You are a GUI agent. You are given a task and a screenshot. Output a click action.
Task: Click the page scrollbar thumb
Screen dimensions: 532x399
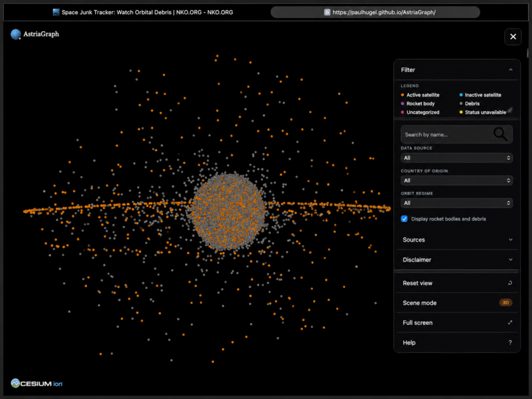(528, 53)
